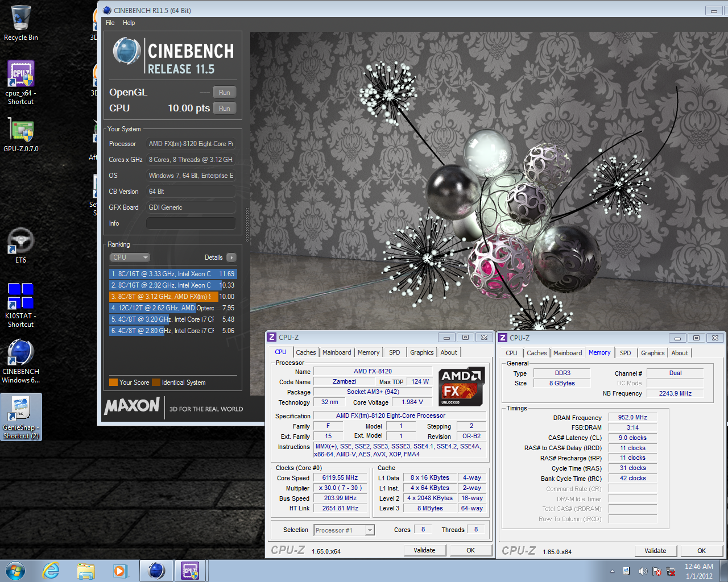Click Validate in the CPU-Z Memory window
Image resolution: width=728 pixels, height=582 pixels.
click(x=655, y=551)
